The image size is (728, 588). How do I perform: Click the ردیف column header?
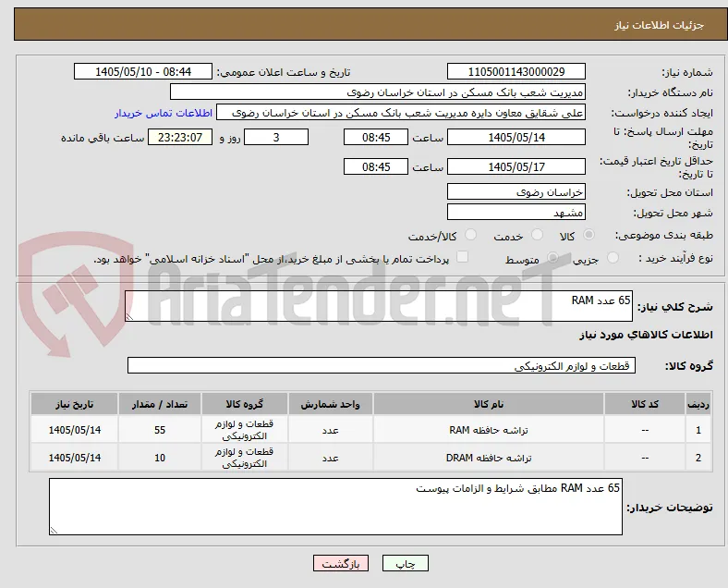pyautogui.click(x=698, y=404)
